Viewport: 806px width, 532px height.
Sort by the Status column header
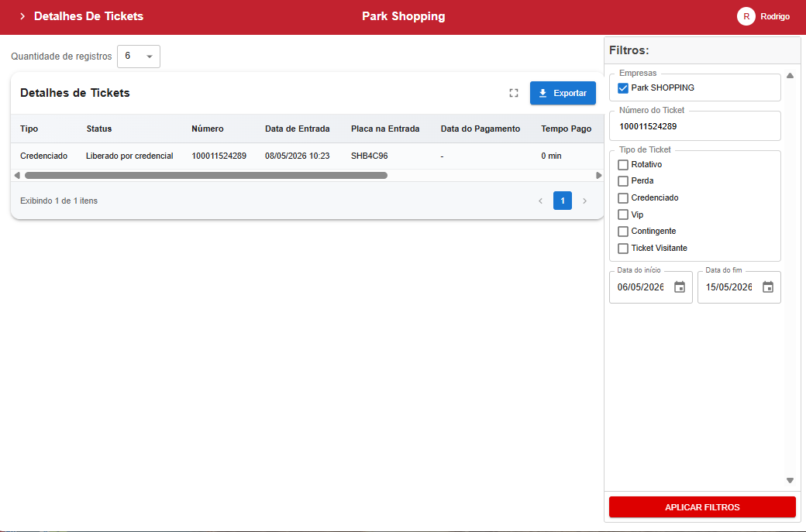[x=98, y=129]
